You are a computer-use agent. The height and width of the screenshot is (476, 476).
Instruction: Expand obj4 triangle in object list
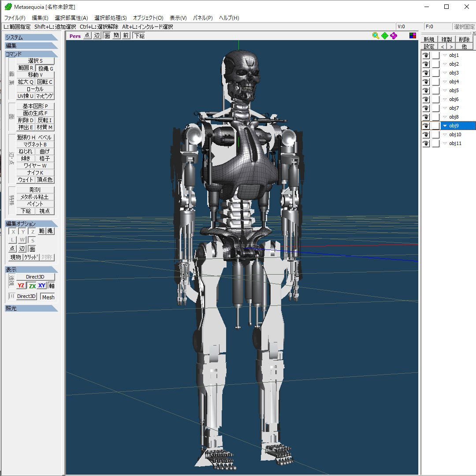coord(445,82)
